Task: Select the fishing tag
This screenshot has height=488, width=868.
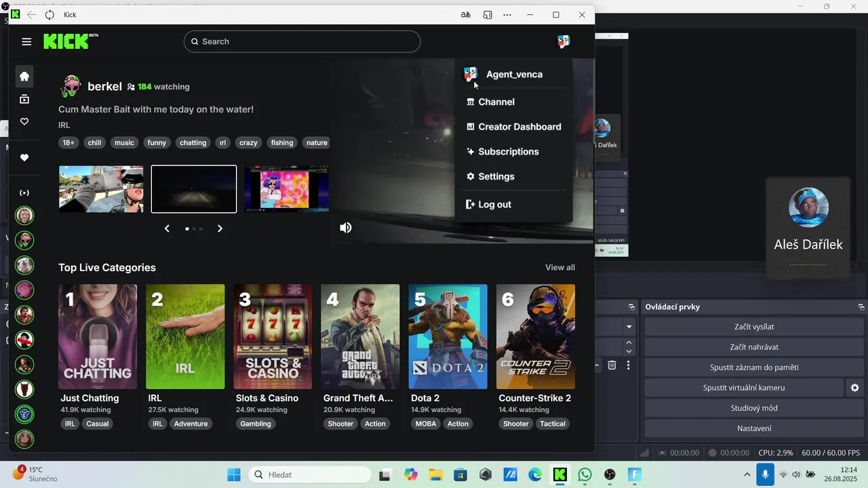Action: 282,143
